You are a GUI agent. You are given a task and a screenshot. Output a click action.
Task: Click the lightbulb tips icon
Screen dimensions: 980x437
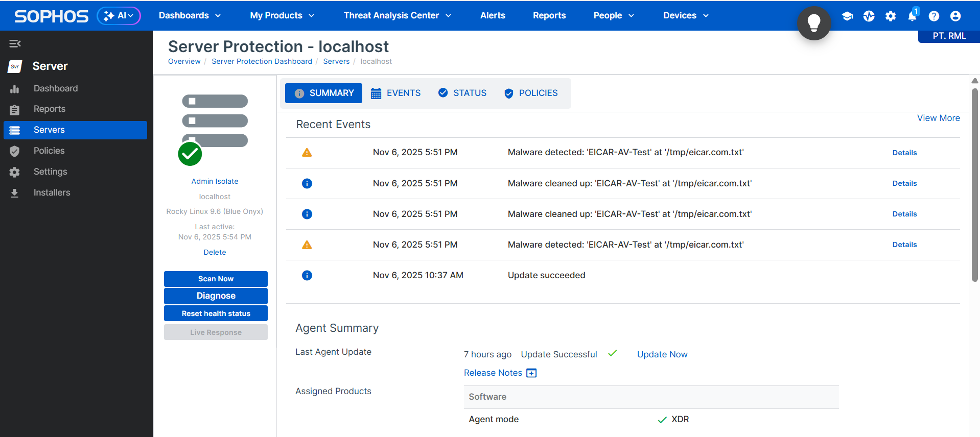(x=813, y=23)
